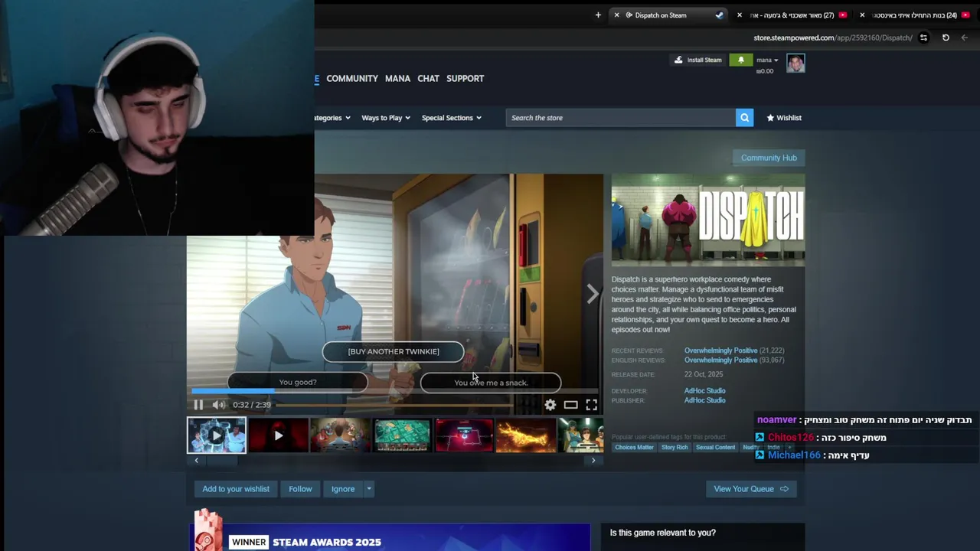
Task: Mute the trailer volume speaker icon
Action: (x=219, y=405)
